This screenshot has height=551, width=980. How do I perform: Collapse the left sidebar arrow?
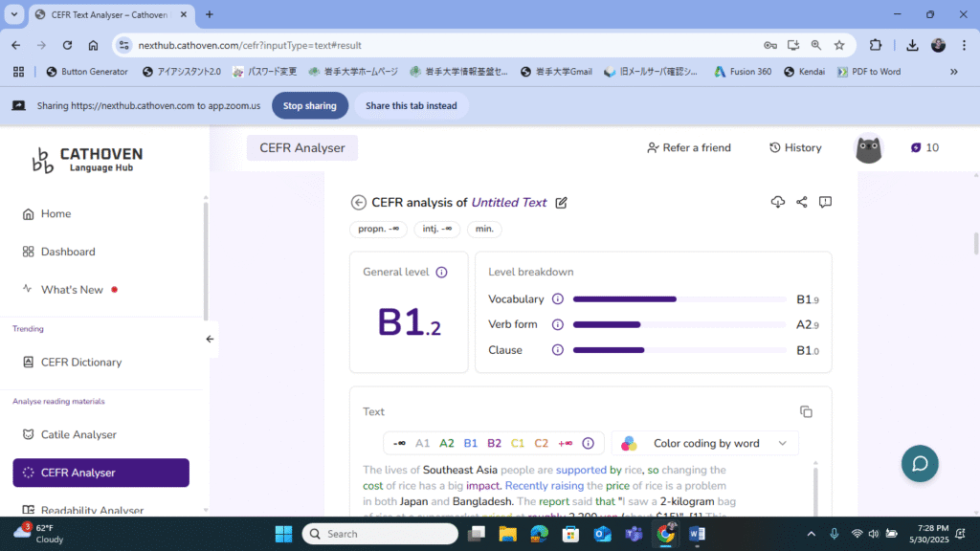(210, 339)
